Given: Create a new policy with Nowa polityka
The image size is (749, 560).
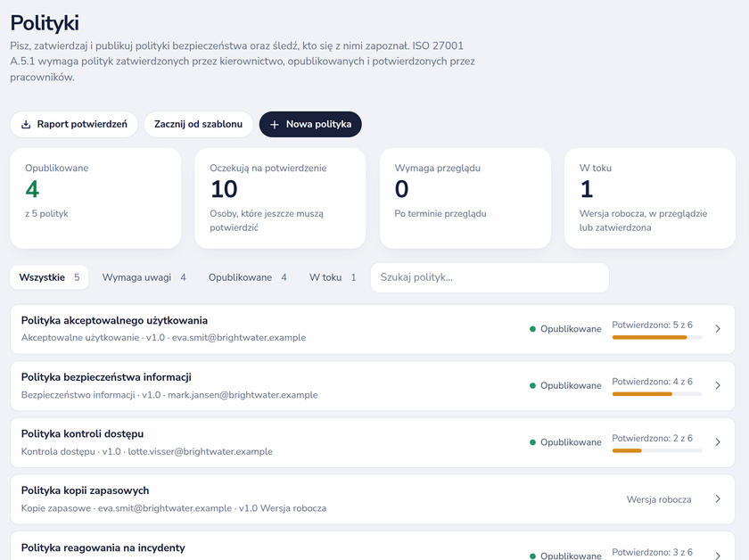Looking at the screenshot, I should pos(310,124).
